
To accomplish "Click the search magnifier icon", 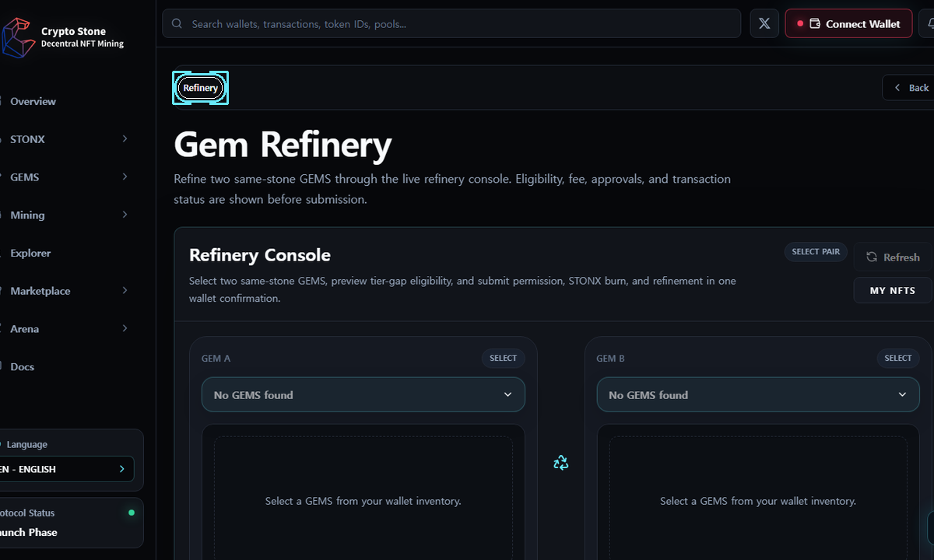I will click(x=177, y=24).
